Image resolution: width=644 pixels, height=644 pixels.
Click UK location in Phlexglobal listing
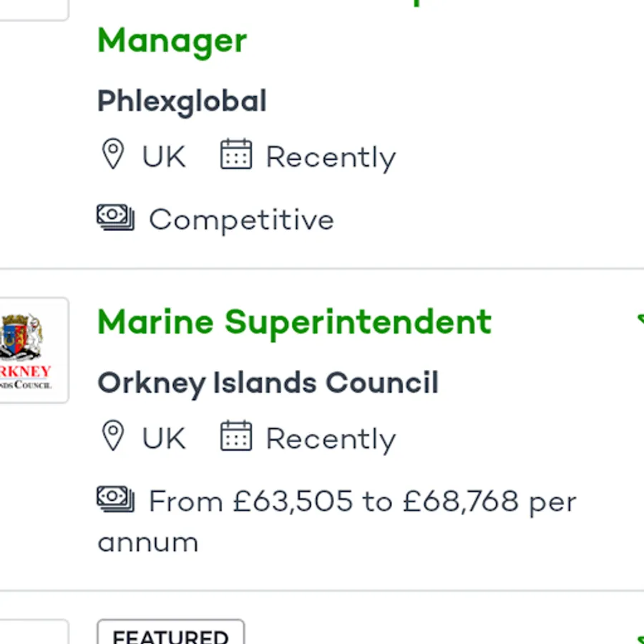164,157
